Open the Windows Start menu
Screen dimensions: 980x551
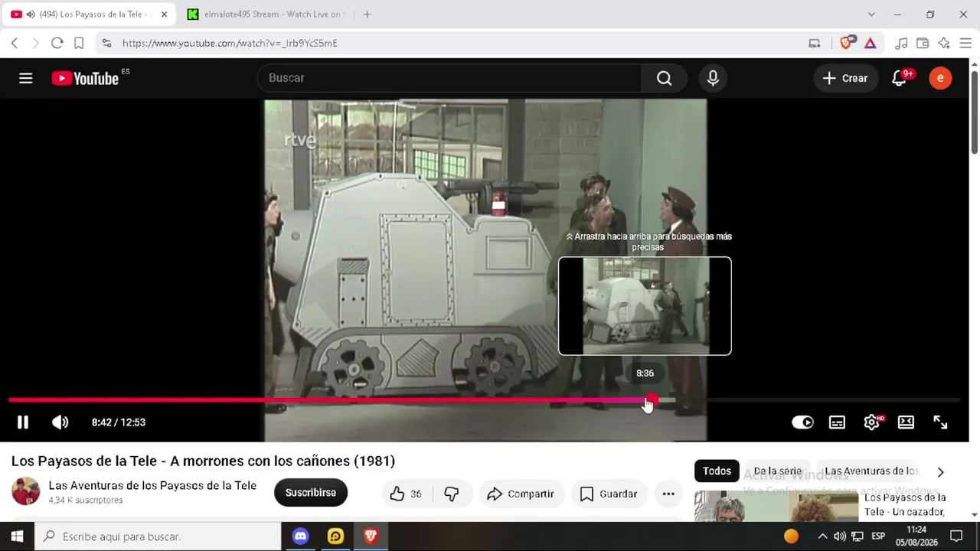(x=17, y=536)
